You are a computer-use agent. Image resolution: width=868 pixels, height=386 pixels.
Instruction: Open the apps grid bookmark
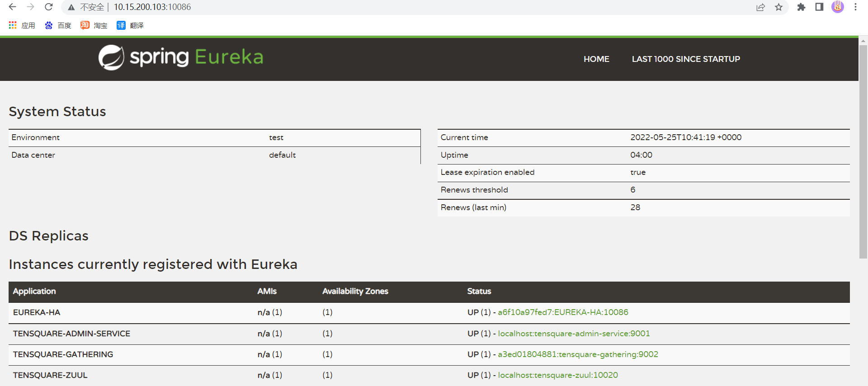[22, 25]
